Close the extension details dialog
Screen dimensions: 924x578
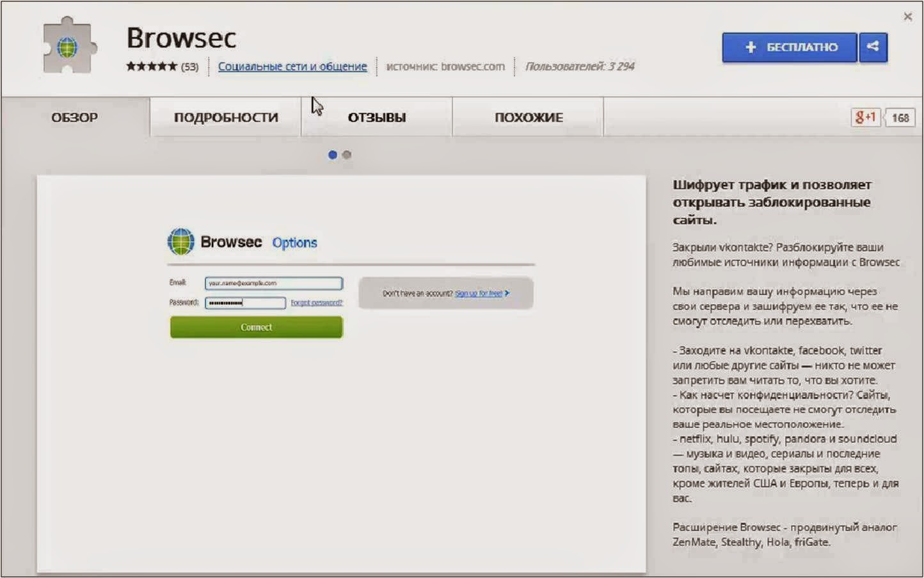(907, 17)
